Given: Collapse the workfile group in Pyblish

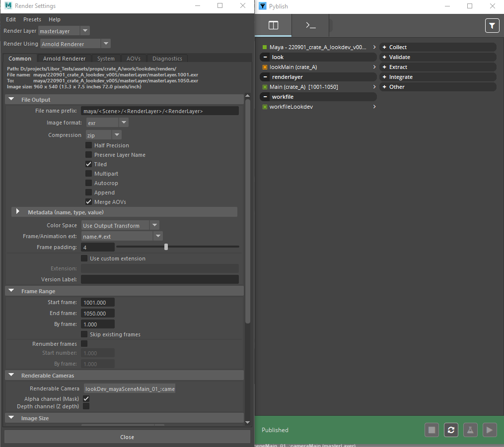Looking at the screenshot, I should tap(265, 97).
